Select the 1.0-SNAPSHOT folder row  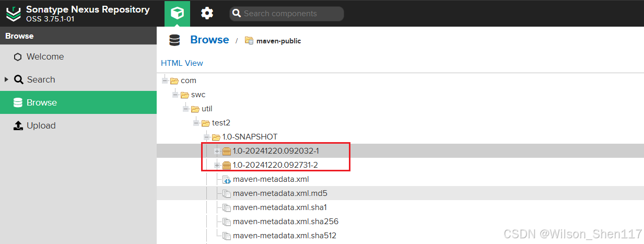tap(400, 137)
